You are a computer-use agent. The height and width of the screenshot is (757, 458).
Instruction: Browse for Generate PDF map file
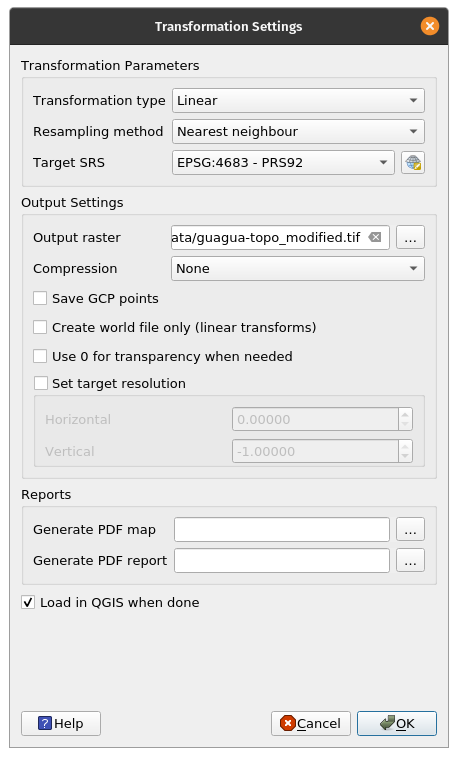(410, 530)
